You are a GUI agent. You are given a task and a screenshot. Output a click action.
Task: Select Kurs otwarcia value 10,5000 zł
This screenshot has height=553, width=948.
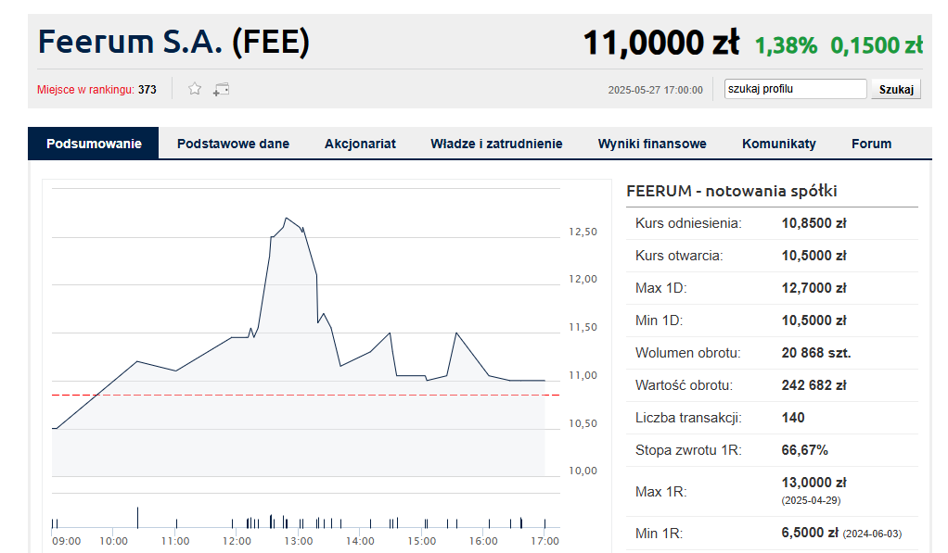(x=814, y=256)
